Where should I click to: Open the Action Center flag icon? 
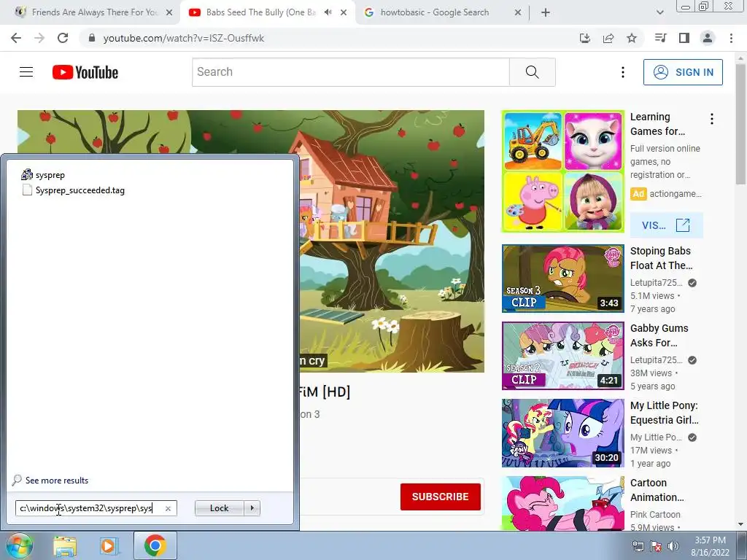tap(656, 546)
